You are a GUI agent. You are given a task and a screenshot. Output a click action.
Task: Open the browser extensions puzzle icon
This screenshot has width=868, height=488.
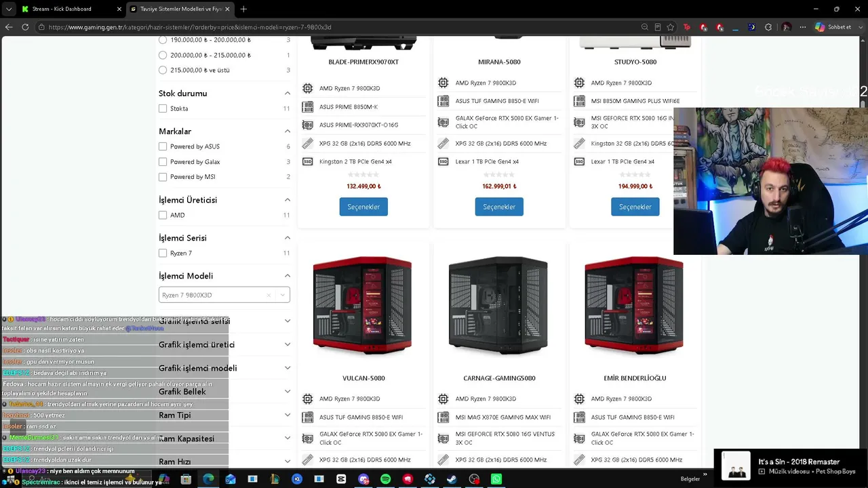[768, 27]
